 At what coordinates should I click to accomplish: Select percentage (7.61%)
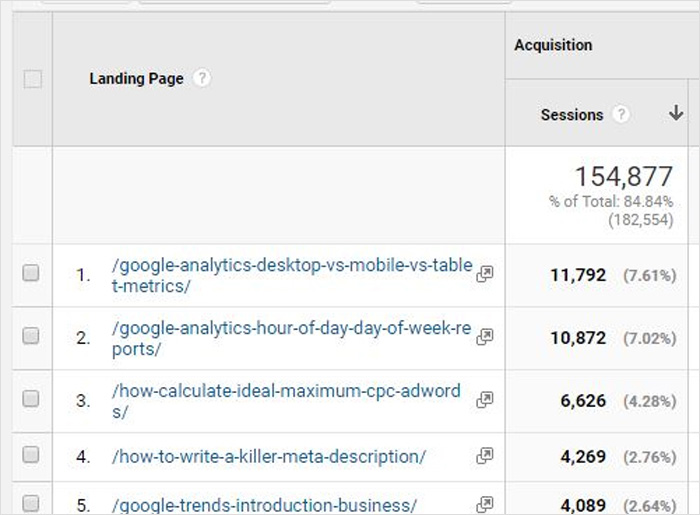click(x=650, y=275)
